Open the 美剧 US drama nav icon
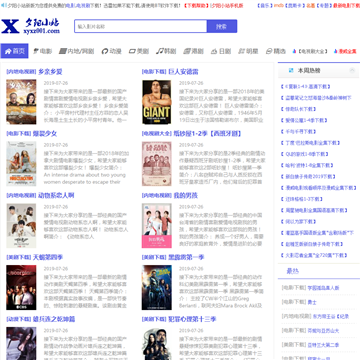The height and width of the screenshot is (360, 360). 132,51
